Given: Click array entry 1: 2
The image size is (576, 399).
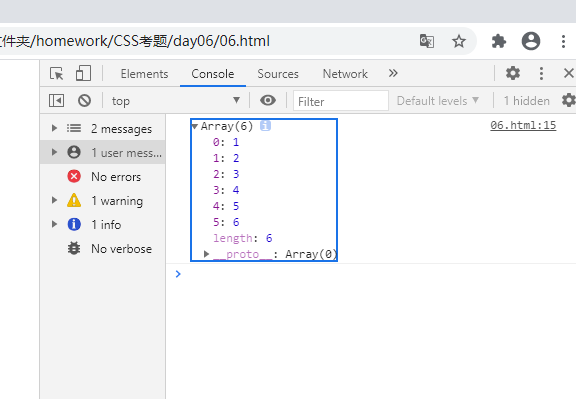Looking at the screenshot, I should pyautogui.click(x=226, y=158).
